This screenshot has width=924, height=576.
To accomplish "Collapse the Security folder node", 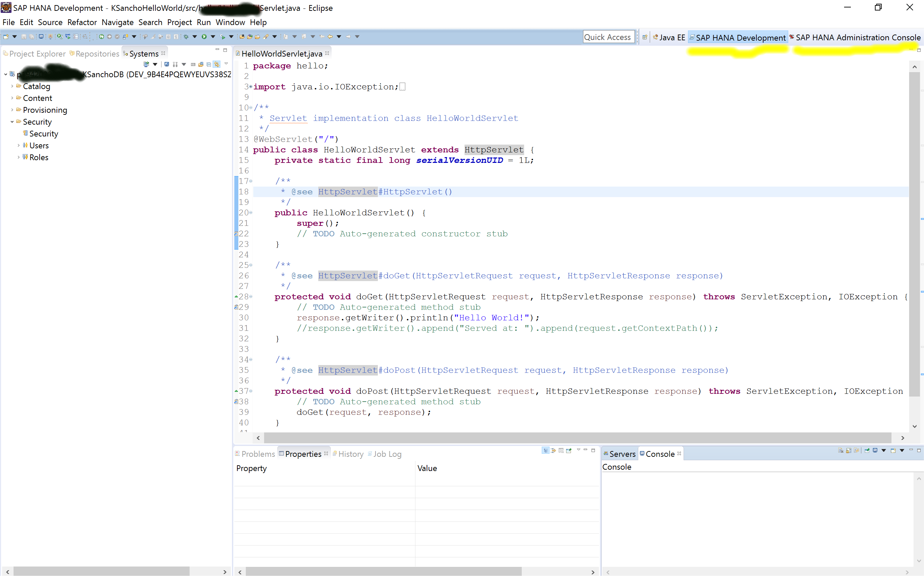I will tap(12, 122).
